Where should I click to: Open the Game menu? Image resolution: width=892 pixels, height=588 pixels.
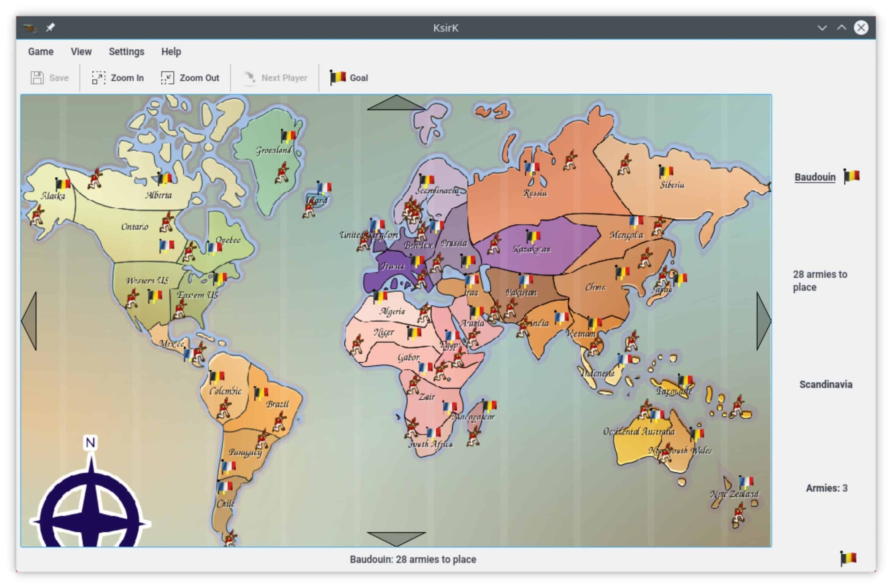point(40,51)
